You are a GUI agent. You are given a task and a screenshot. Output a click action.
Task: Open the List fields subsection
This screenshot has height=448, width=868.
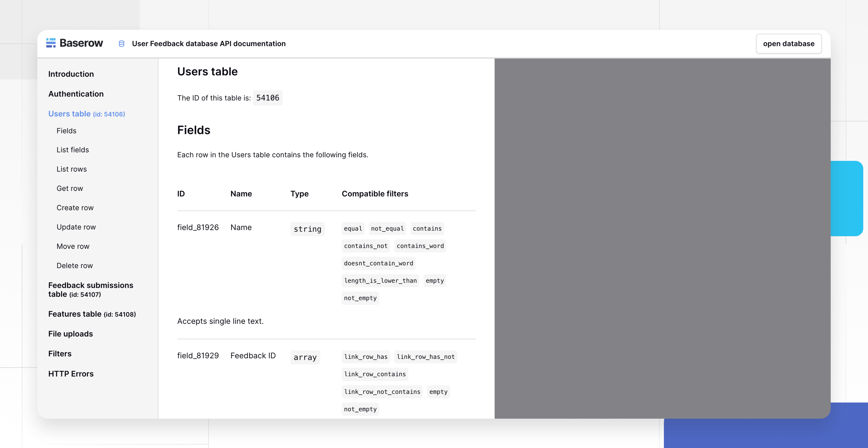73,150
